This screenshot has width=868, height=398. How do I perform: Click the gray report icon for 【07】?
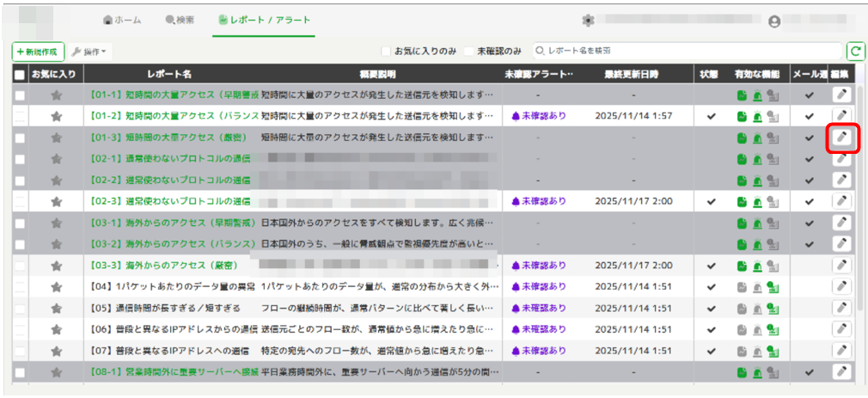click(x=742, y=351)
